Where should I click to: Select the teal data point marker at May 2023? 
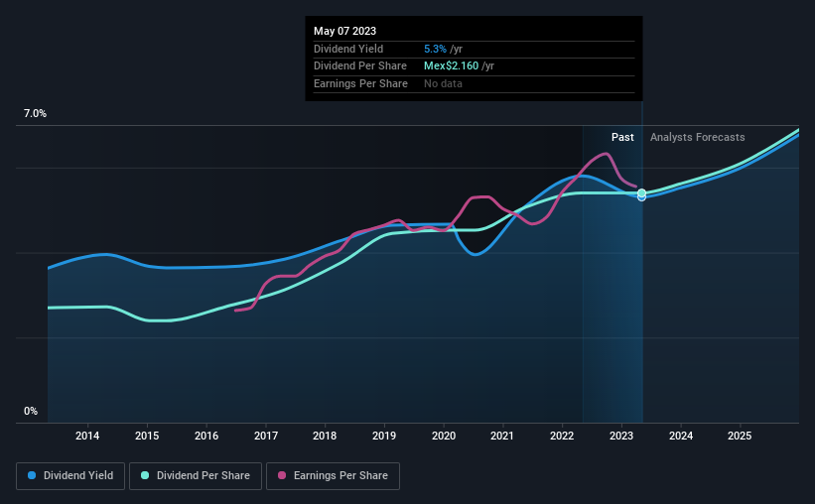642,192
